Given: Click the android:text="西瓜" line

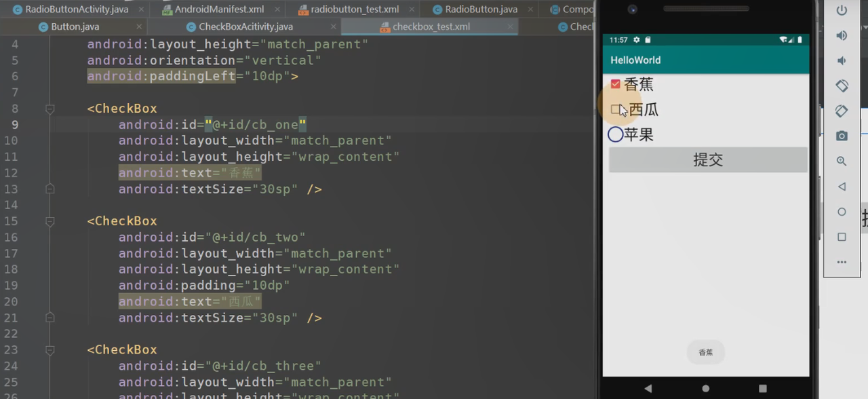Looking at the screenshot, I should tap(190, 301).
